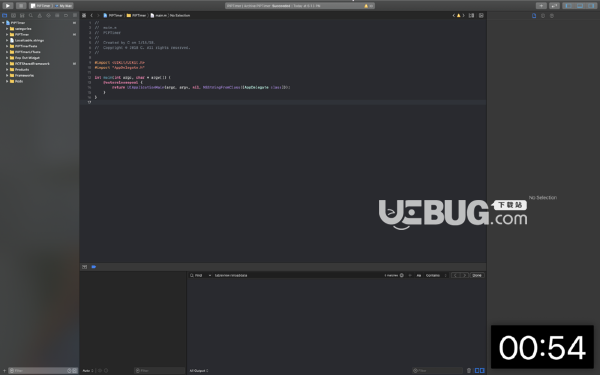The width and height of the screenshot is (600, 375).
Task: Select the PiPTimerUITests folder row
Action: coord(39,52)
